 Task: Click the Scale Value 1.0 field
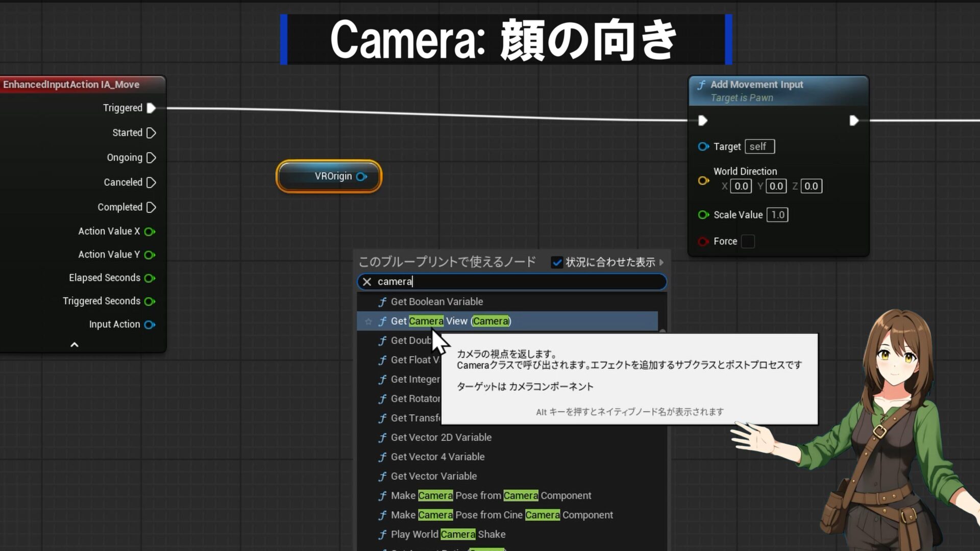pos(777,215)
